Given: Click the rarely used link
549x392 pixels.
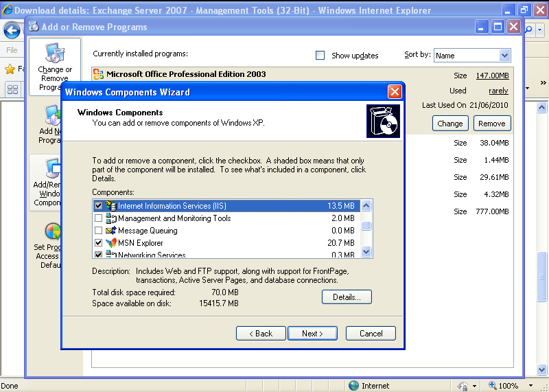Looking at the screenshot, I should [498, 91].
